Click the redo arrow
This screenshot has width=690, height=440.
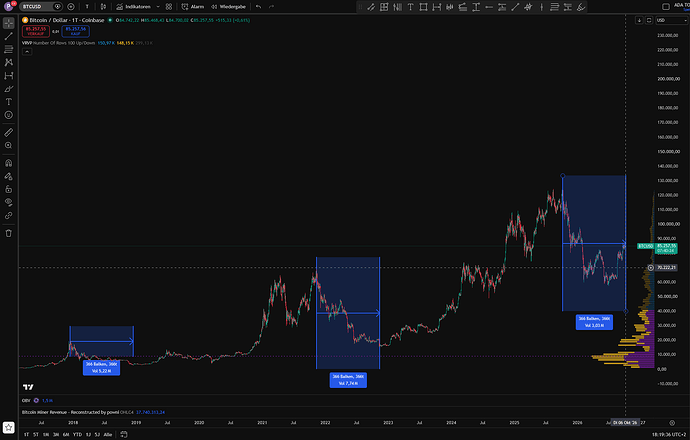[272, 7]
